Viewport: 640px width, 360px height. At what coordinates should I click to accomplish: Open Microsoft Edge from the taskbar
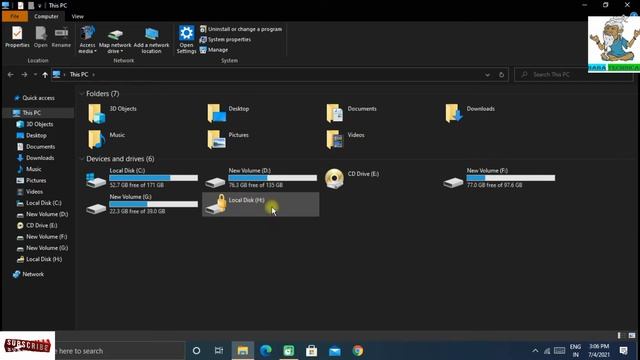pos(266,351)
